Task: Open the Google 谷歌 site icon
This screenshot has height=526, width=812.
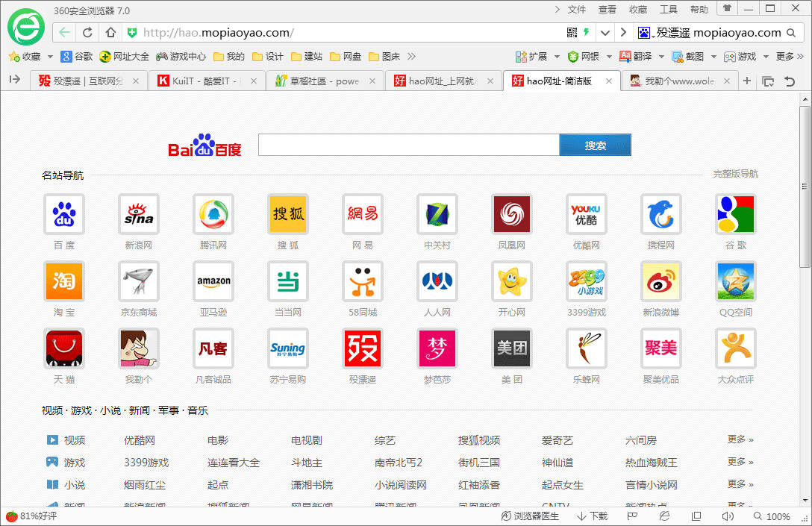Action: [x=735, y=214]
